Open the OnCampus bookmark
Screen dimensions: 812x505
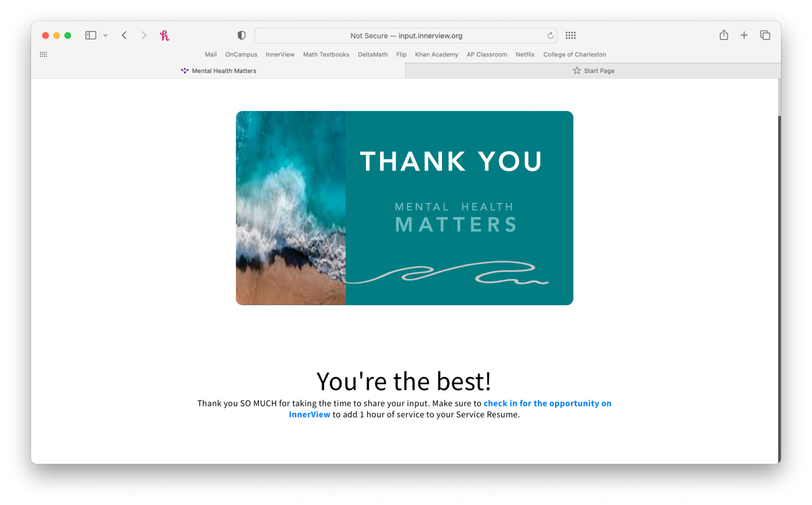[x=241, y=55]
